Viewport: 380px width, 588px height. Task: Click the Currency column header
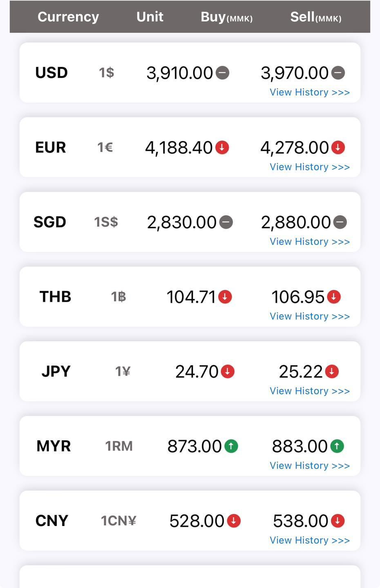pyautogui.click(x=68, y=17)
